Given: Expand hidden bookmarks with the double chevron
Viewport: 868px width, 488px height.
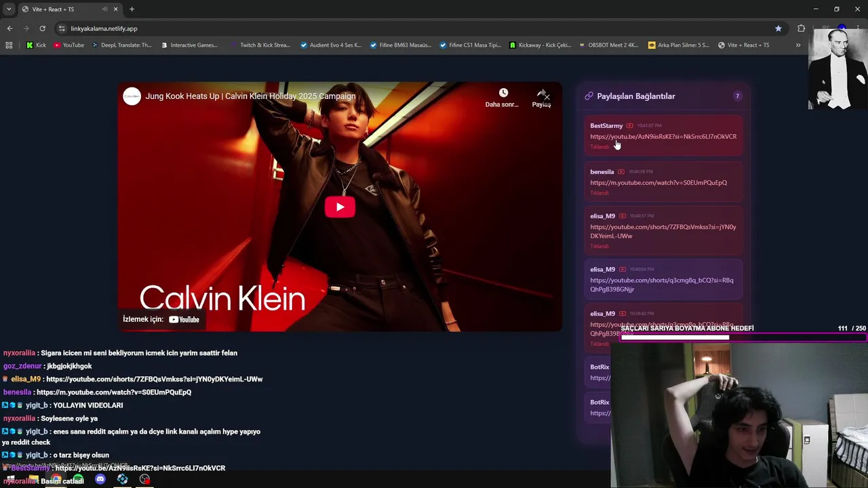Looking at the screenshot, I should click(798, 45).
